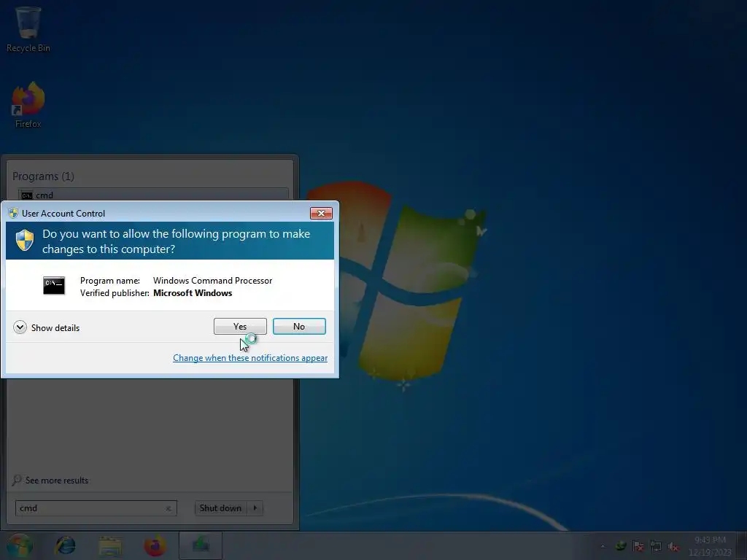Click the Shut down button

pyautogui.click(x=220, y=508)
